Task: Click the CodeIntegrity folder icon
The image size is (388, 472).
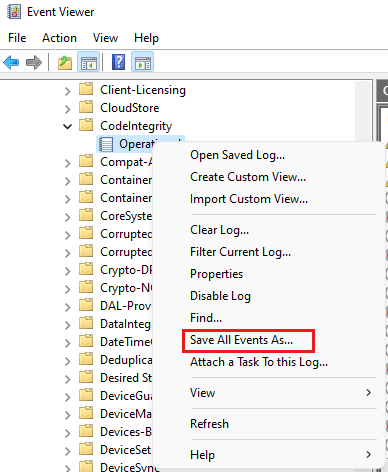Action: point(86,125)
